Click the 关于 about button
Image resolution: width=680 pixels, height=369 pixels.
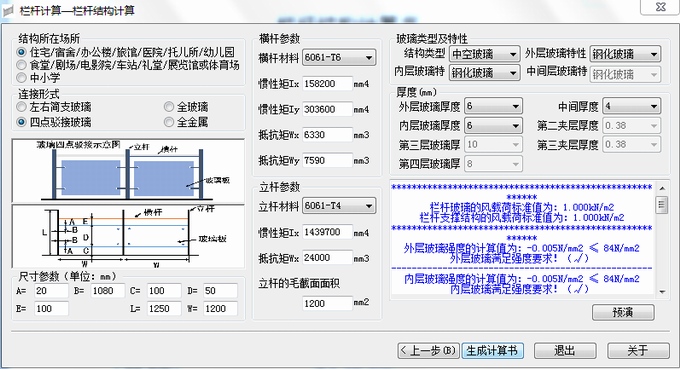pyautogui.click(x=638, y=350)
